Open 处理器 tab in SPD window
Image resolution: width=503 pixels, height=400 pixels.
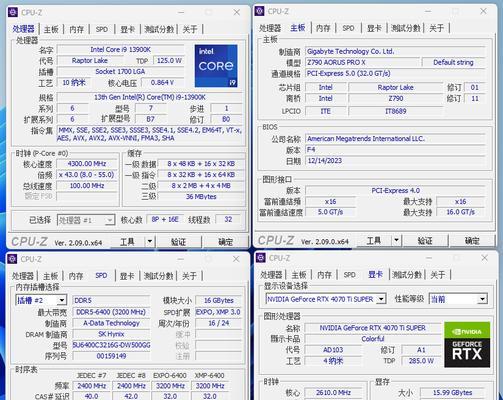click(x=23, y=276)
